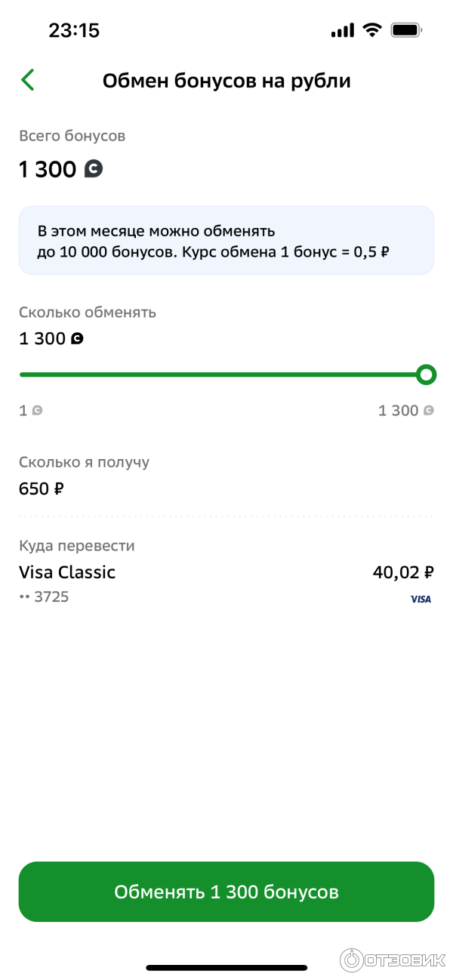Tap the green back arrow

click(28, 80)
